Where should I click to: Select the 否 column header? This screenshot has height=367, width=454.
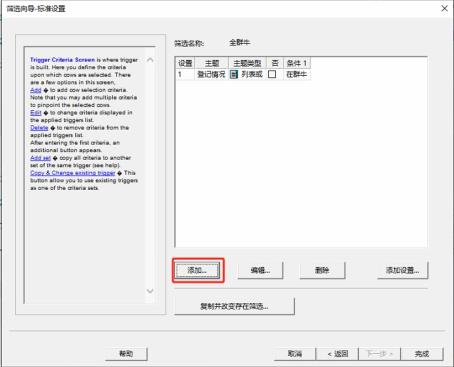(275, 63)
